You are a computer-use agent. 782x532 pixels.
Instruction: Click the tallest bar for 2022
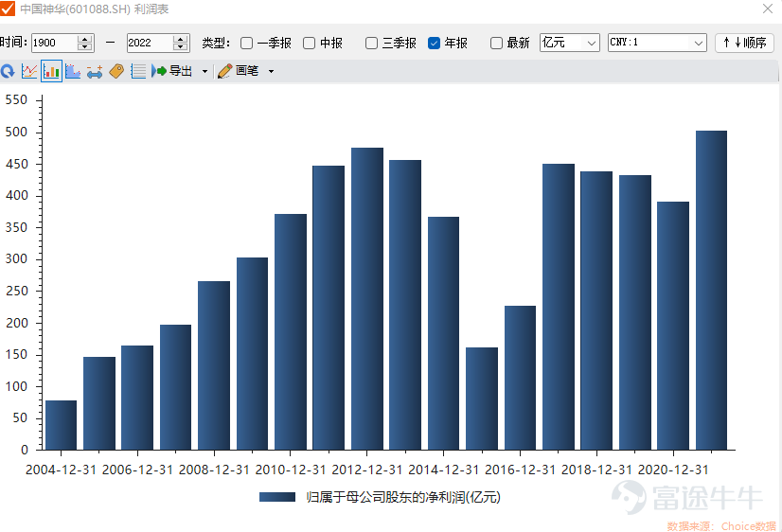(711, 291)
